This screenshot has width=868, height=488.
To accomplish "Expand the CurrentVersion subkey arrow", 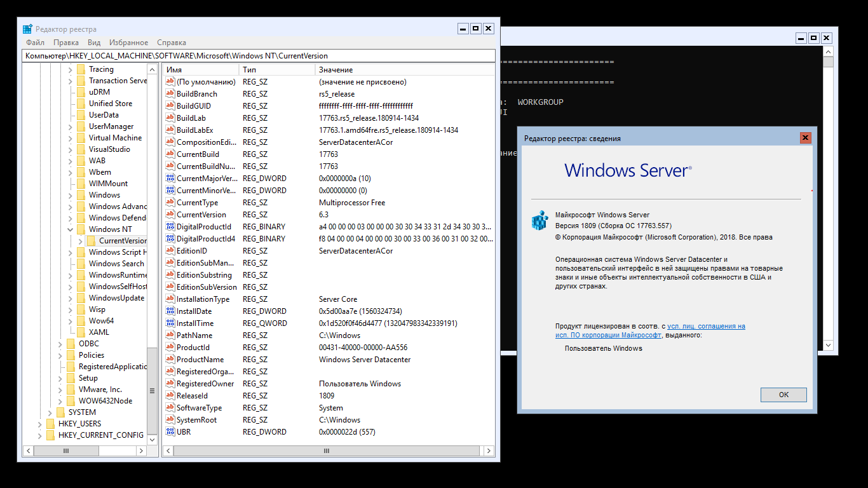I will tap(80, 241).
